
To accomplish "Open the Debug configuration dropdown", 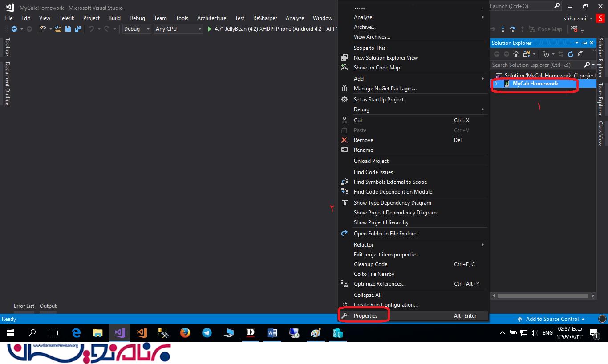I will [x=137, y=29].
